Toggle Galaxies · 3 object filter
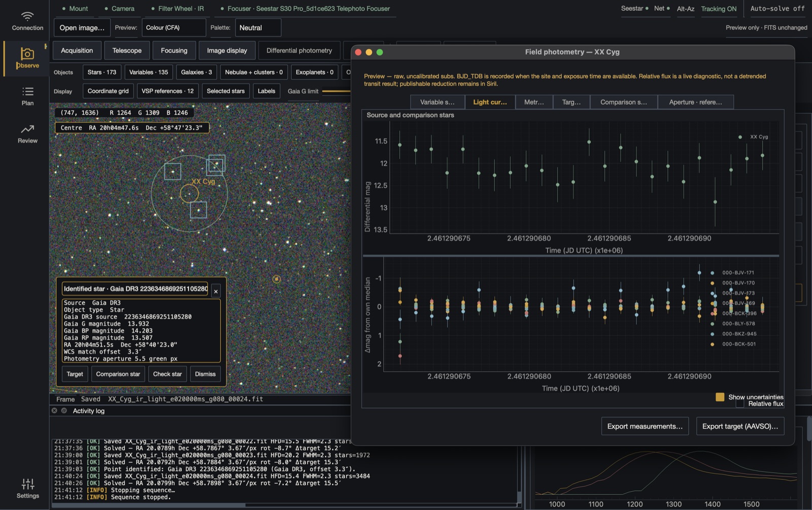The height and width of the screenshot is (510, 812). [196, 72]
